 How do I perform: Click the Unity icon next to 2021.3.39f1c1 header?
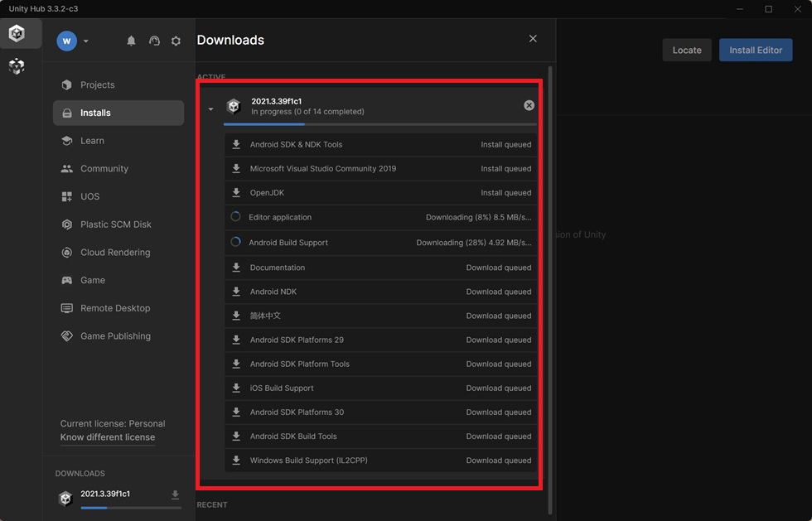click(234, 106)
